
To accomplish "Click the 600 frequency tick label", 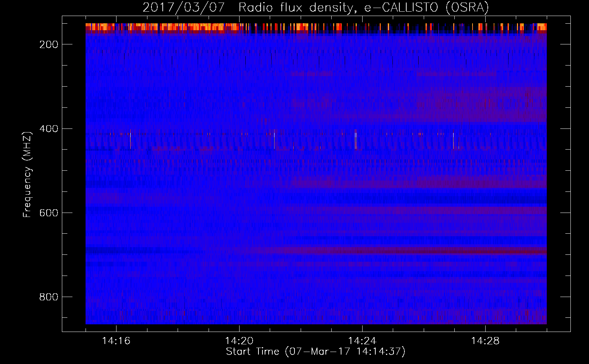I will (x=49, y=213).
